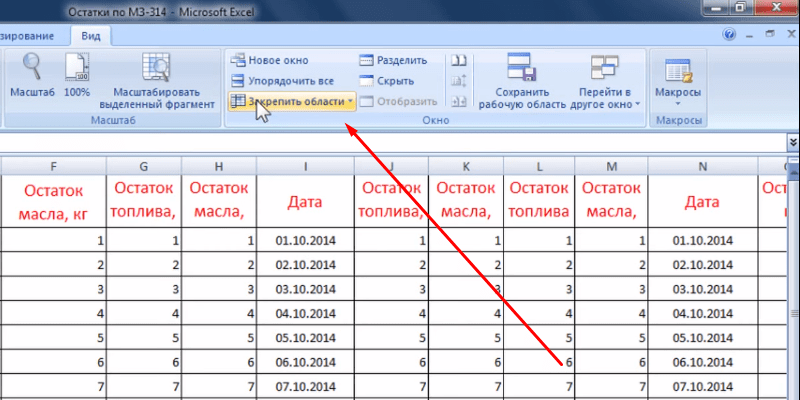
Task: Open Новое окно
Action: 269,60
